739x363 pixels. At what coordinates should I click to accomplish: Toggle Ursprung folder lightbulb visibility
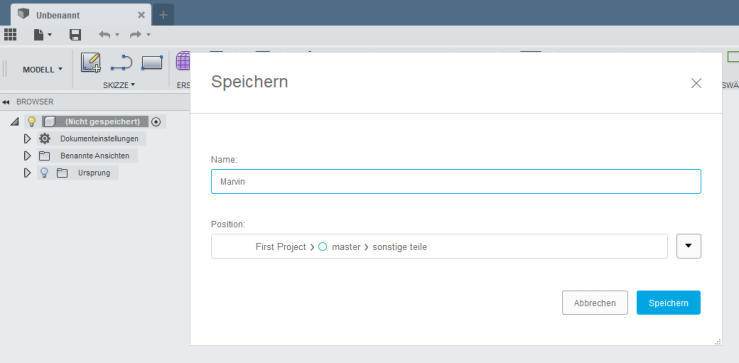[44, 173]
